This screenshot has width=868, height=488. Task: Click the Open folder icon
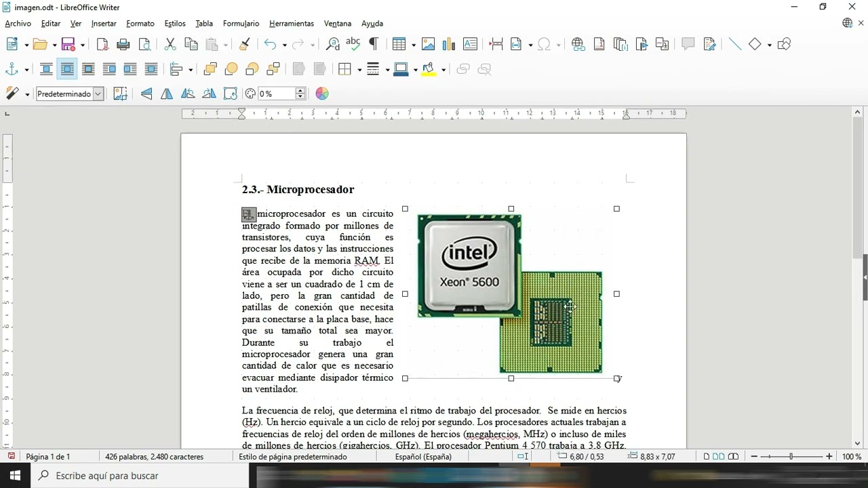click(x=40, y=44)
